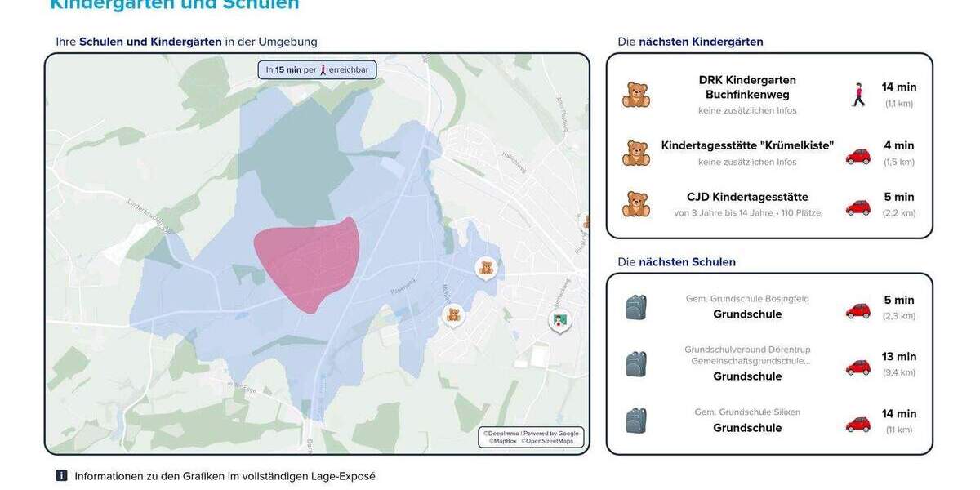The height and width of the screenshot is (490, 980).
Task: Click the school marker pin on the map
Action: 559,319
